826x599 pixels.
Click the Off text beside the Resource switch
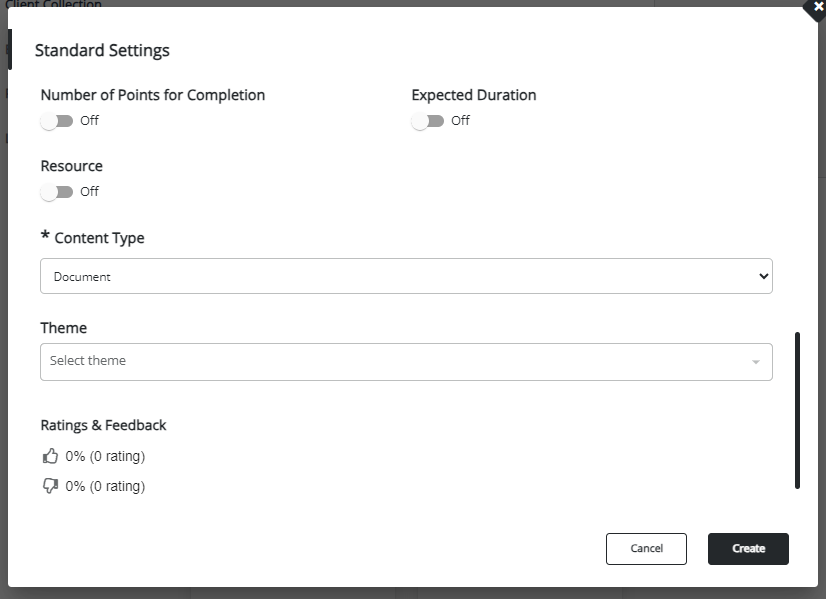click(x=90, y=192)
